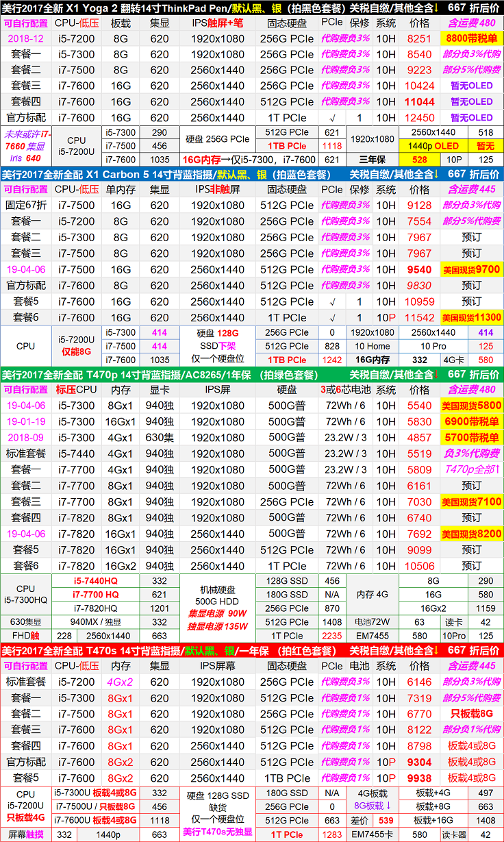This screenshot has height=842, width=504.
Task: Click the yellow "6900带税单" cell
Action: pyautogui.click(x=471, y=421)
